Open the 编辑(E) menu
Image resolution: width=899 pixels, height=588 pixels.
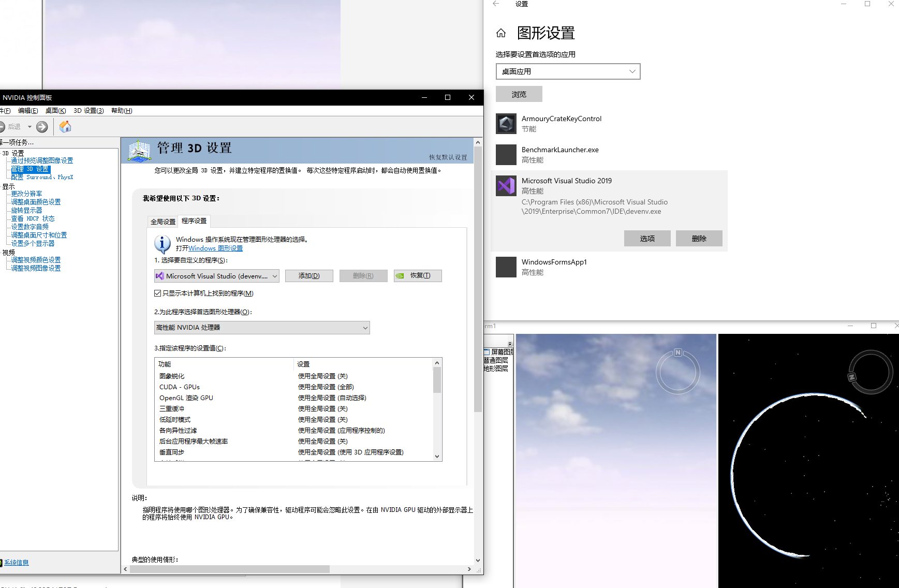click(x=28, y=111)
